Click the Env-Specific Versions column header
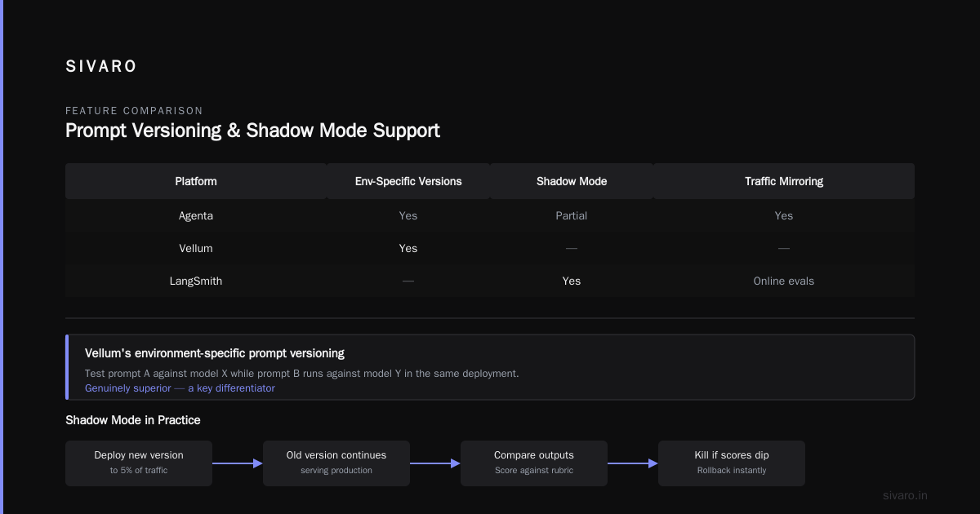The height and width of the screenshot is (514, 980). click(x=408, y=181)
